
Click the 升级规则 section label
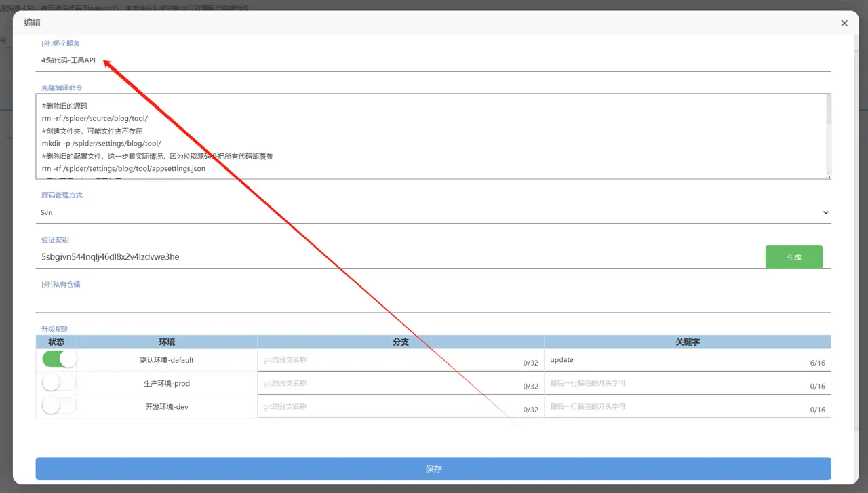55,329
